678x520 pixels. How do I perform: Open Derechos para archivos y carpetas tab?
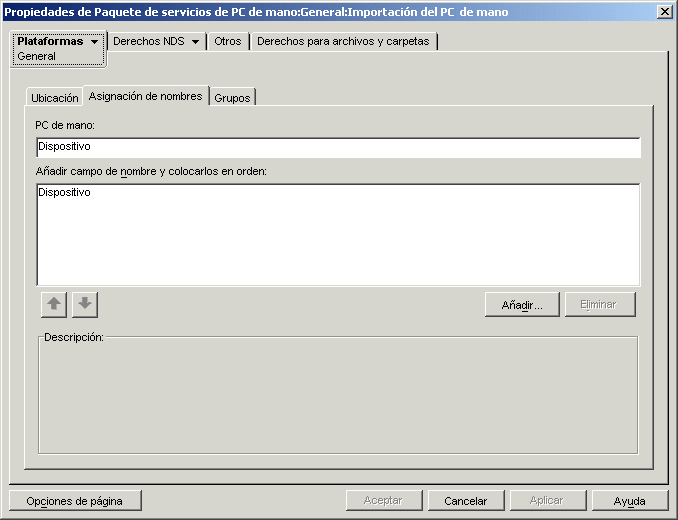tap(343, 41)
